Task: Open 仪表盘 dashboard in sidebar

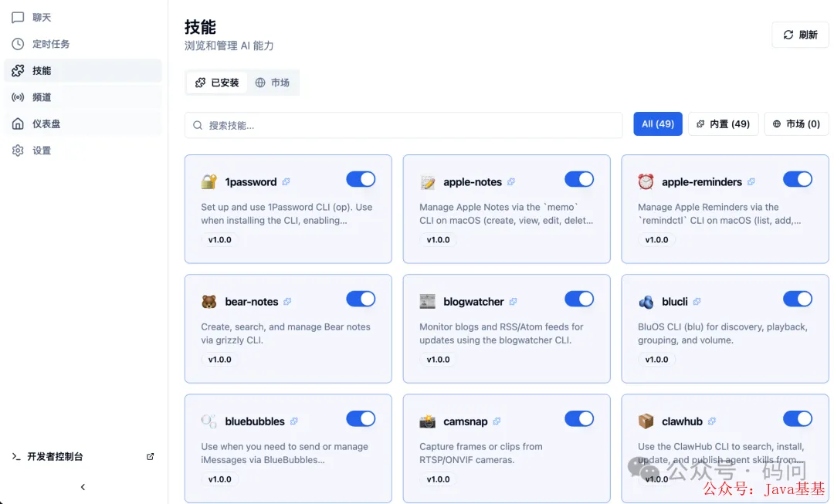Action: (83, 123)
